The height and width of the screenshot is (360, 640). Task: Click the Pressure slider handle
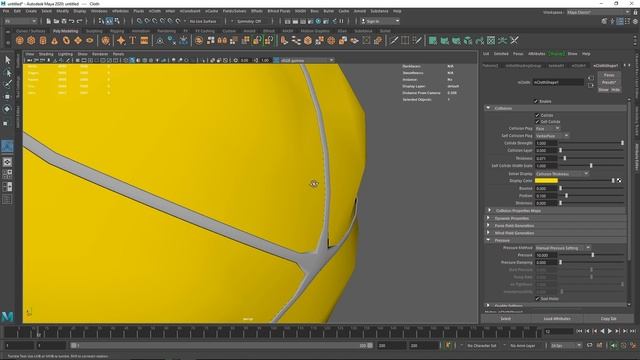tap(593, 255)
